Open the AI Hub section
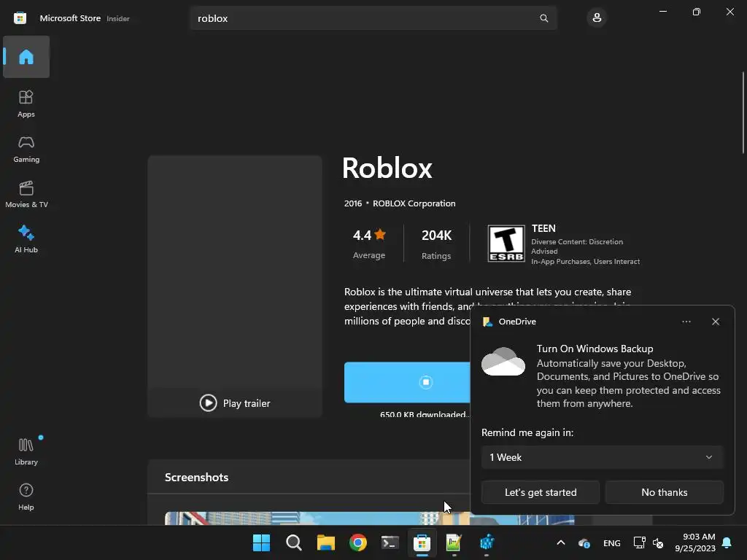The image size is (747, 560). (x=26, y=239)
